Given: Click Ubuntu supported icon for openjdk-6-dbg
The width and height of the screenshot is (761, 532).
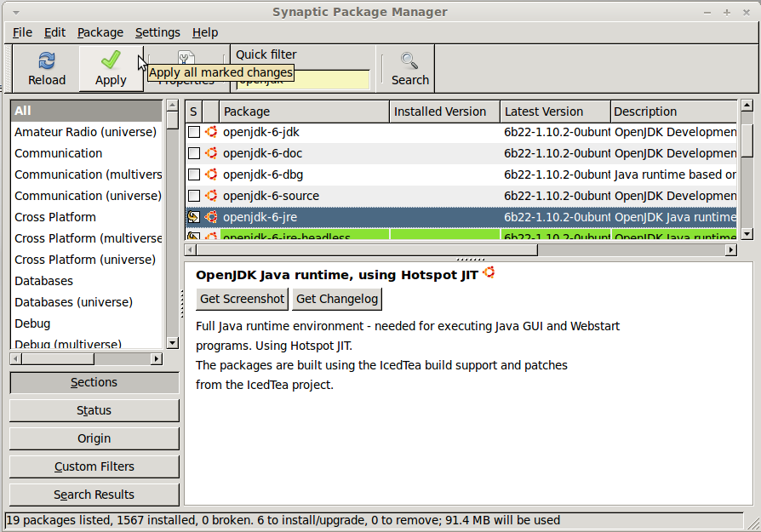Looking at the screenshot, I should pyautogui.click(x=210, y=174).
